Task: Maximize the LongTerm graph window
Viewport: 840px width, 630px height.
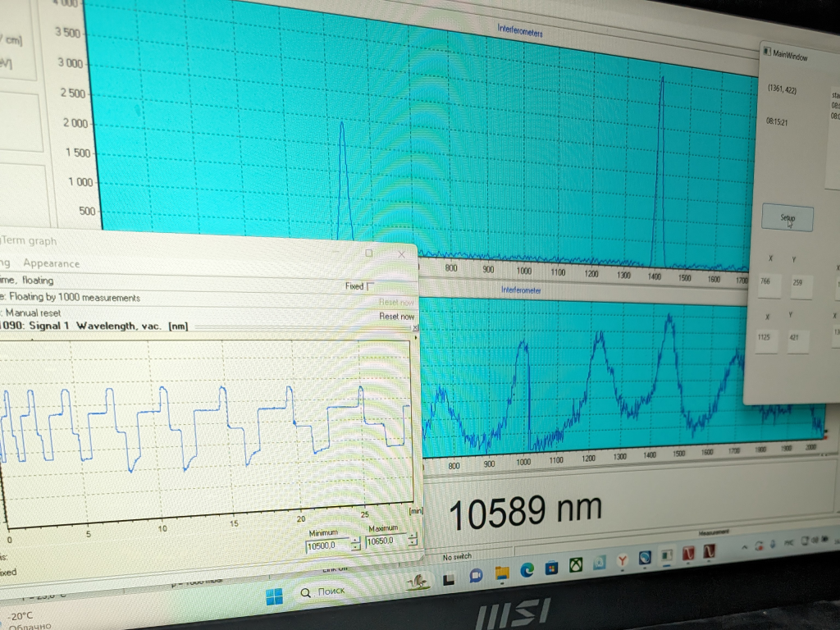Action: coord(368,253)
